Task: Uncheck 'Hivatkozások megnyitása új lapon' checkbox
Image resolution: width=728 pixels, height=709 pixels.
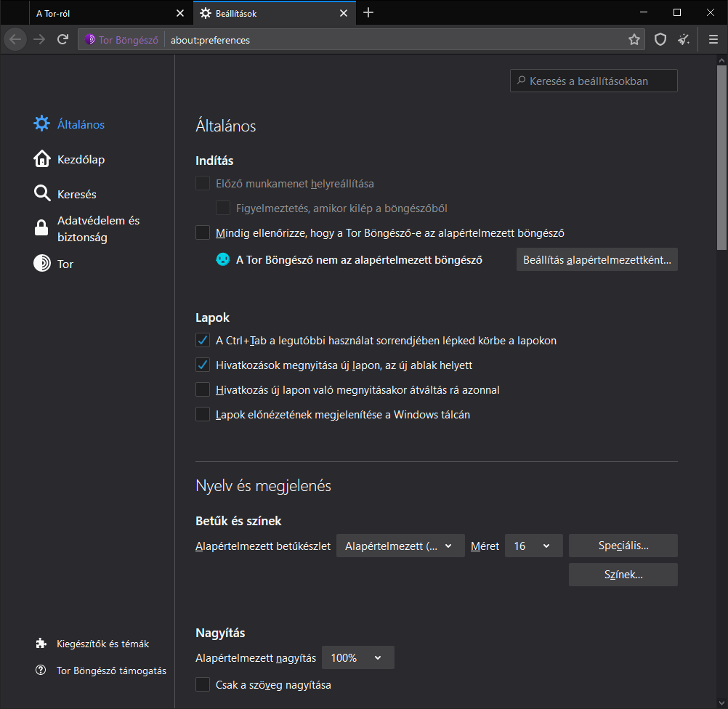Action: (203, 365)
